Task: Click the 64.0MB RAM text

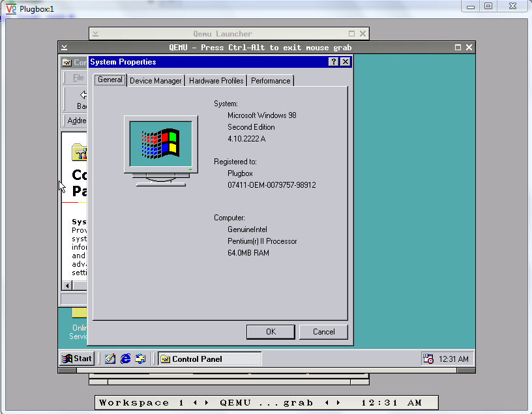Action: coord(248,253)
